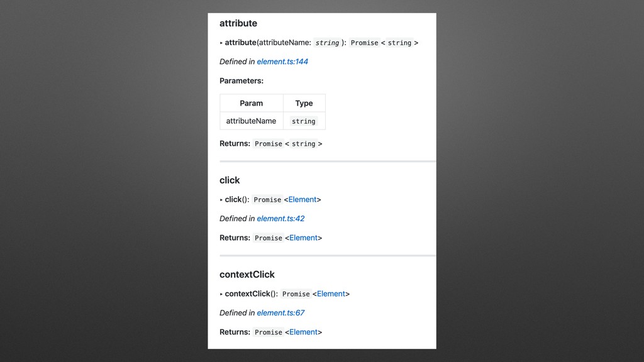Open the element.ts:67 source link
This screenshot has height=362, width=644.
point(280,313)
